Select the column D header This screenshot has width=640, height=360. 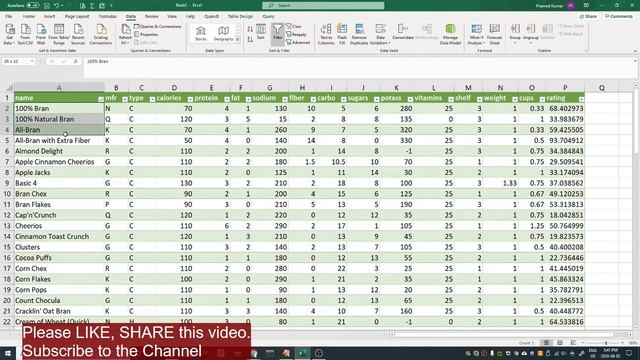(x=174, y=88)
